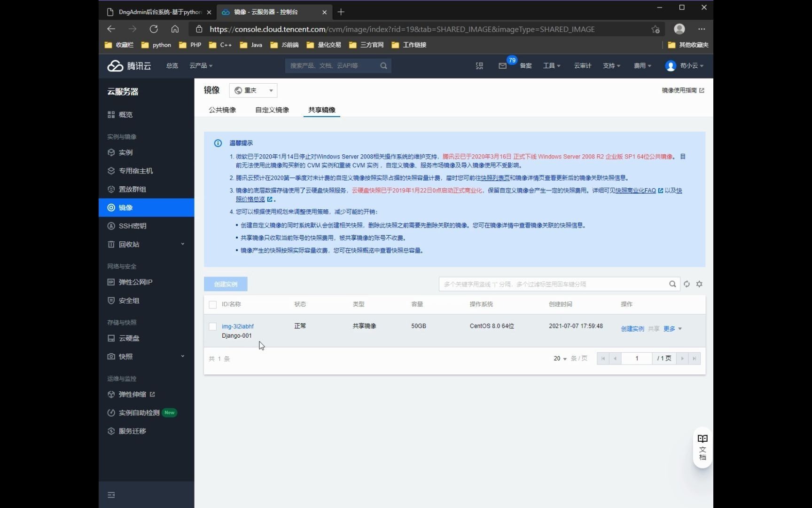Switch to the 公共镜像 tab
The height and width of the screenshot is (508, 812).
click(222, 110)
